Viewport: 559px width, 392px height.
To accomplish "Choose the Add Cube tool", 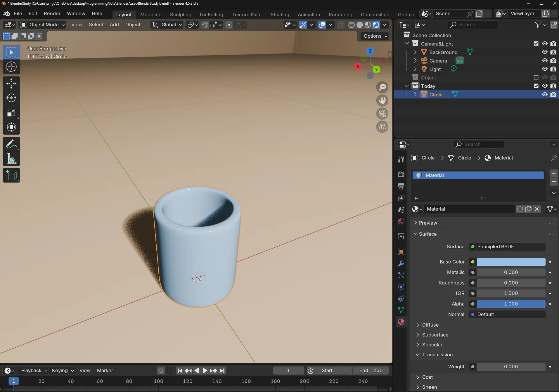I will click(11, 176).
